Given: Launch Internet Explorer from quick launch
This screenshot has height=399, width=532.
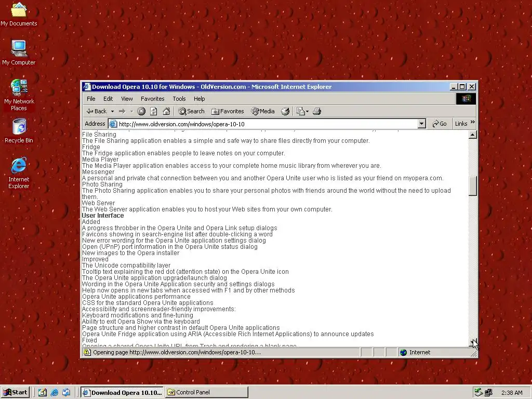Looking at the screenshot, I should coord(54,393).
